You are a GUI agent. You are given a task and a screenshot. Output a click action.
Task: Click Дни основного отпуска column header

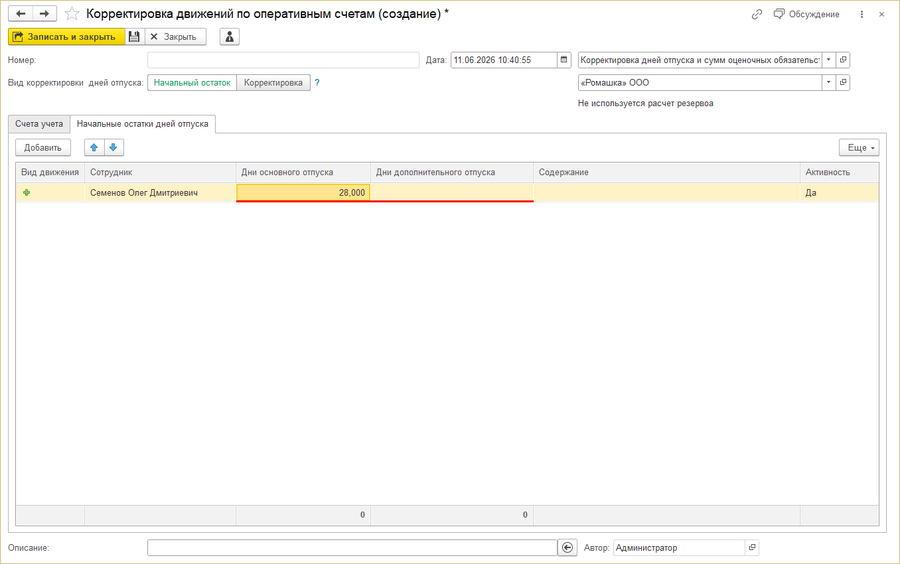[x=303, y=172]
